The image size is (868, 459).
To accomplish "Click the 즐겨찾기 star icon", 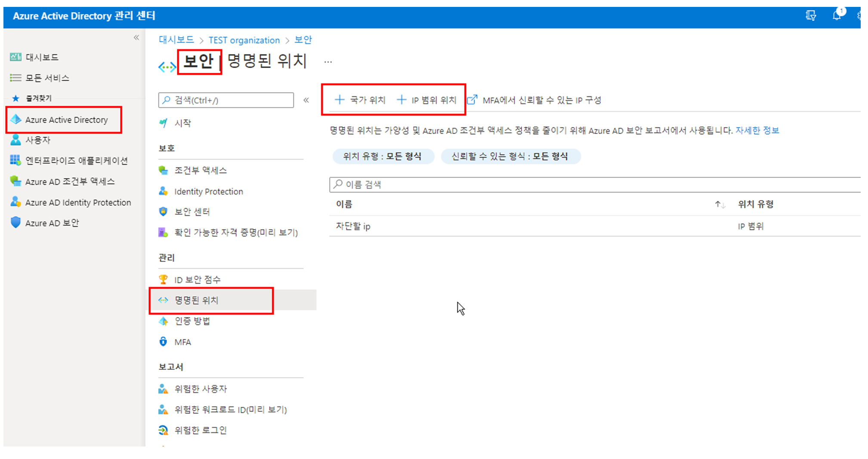I will pos(16,98).
